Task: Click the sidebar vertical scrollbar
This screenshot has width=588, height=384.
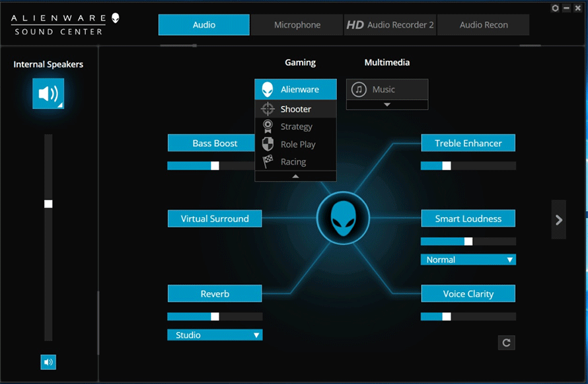Action: [x=98, y=323]
